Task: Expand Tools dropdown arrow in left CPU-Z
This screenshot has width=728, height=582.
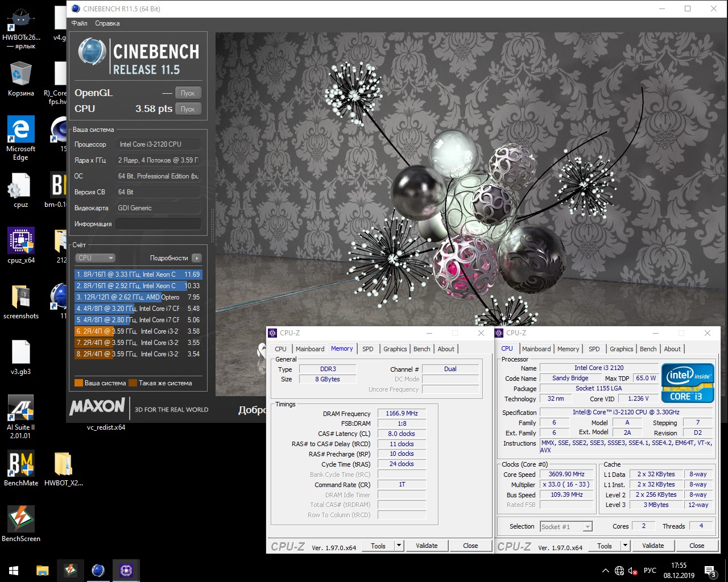Action: point(399,546)
